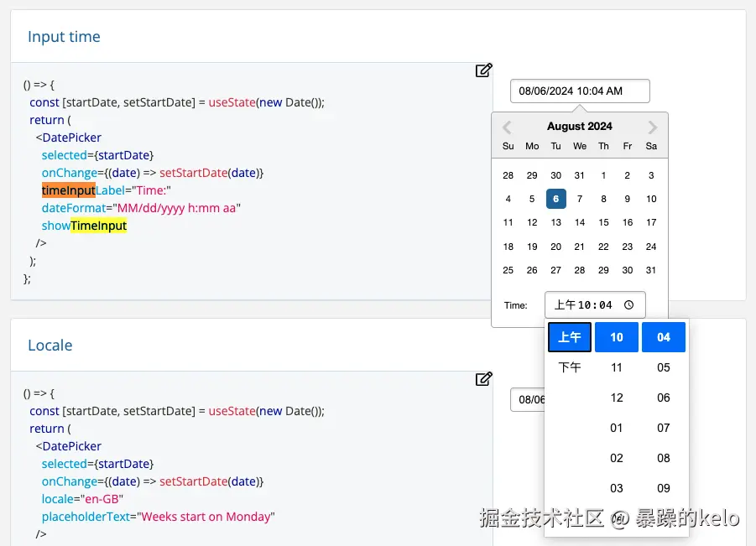Select 下午 in the time dropdown
The height and width of the screenshot is (546, 756).
[x=570, y=367]
